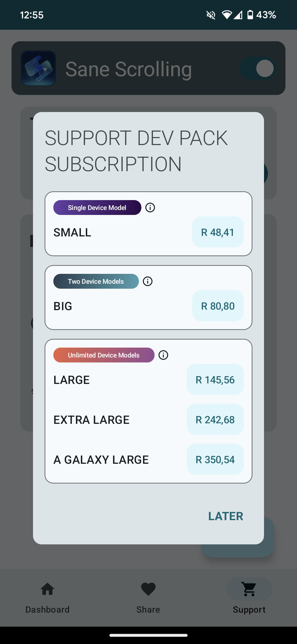
Task: Tap info icon beside Two Device Models
Action: (x=148, y=281)
